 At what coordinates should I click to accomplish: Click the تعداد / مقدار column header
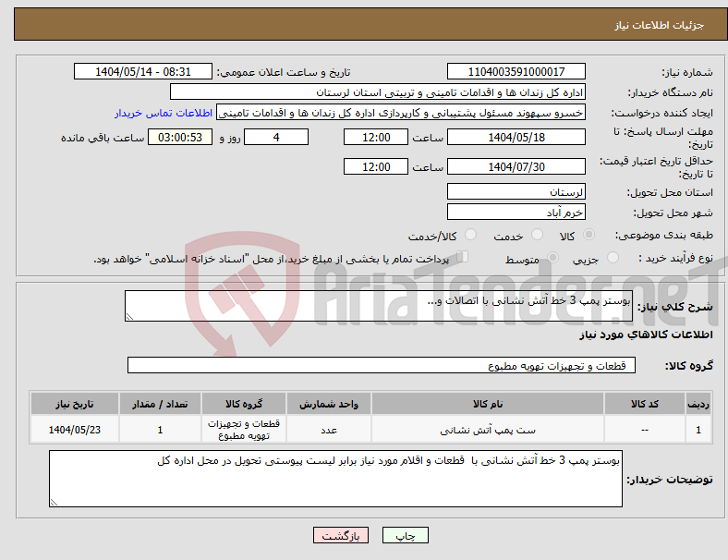pyautogui.click(x=160, y=404)
